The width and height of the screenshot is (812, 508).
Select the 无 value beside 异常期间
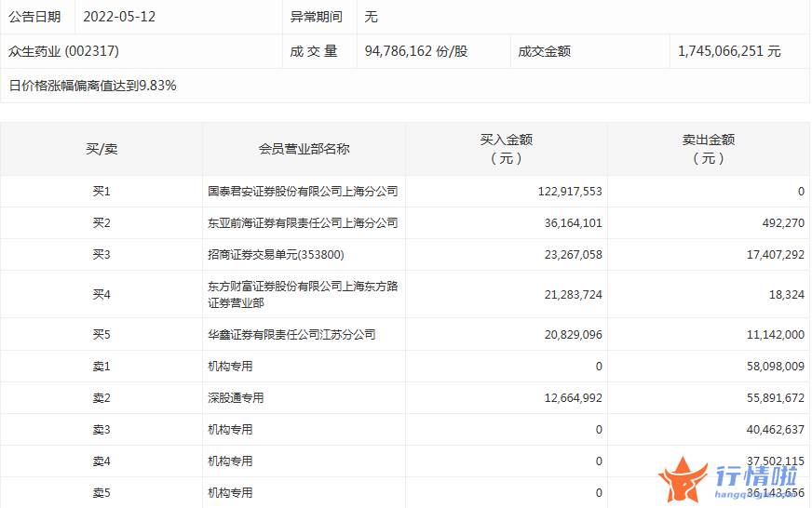(x=371, y=17)
